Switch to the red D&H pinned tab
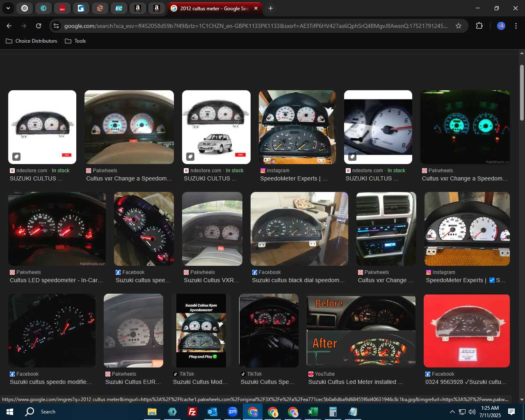This screenshot has width=525, height=420. tap(62, 8)
